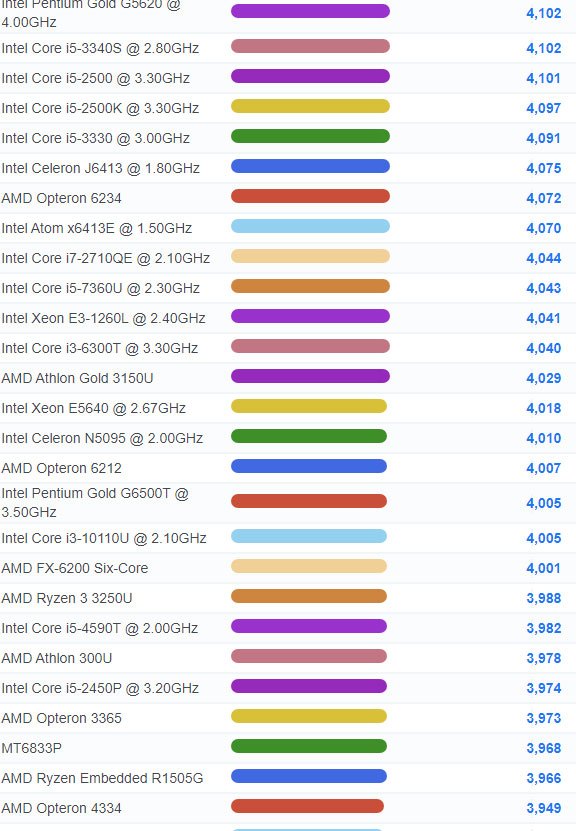Screen dimensions: 576x831
Task: Select the score value 4,010
Action: tap(544, 438)
